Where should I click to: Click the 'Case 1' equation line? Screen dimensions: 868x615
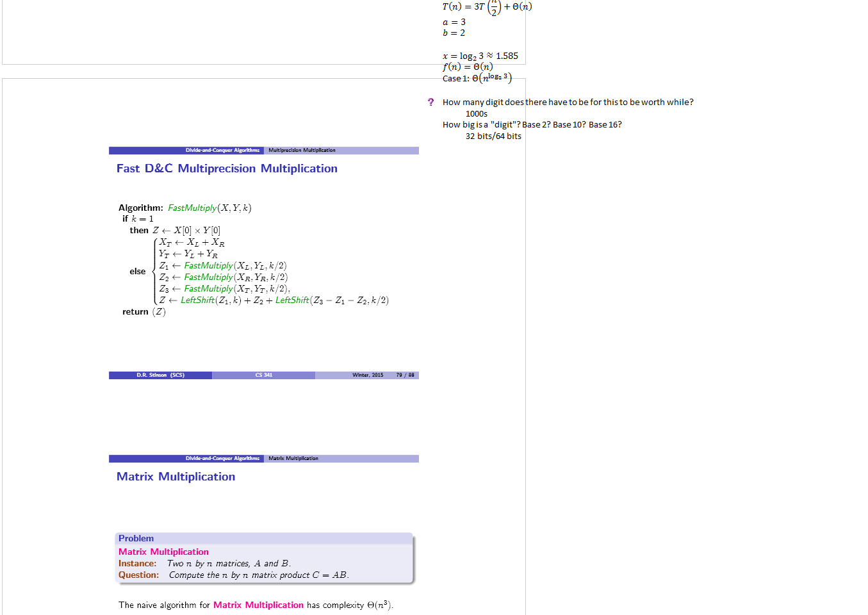click(x=477, y=78)
